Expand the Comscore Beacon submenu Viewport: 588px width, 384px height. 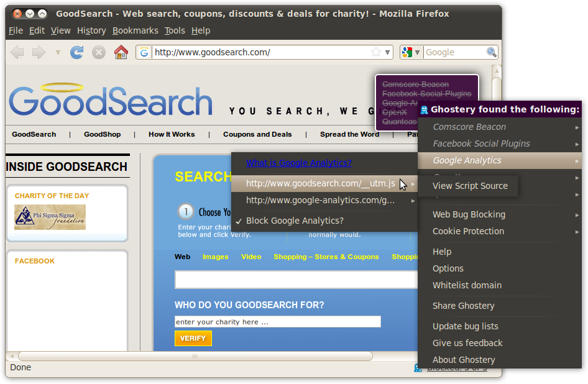(500, 127)
